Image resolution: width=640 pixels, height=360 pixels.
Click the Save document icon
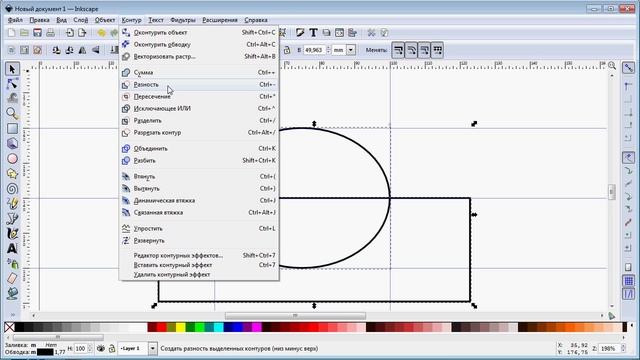tap(38, 33)
